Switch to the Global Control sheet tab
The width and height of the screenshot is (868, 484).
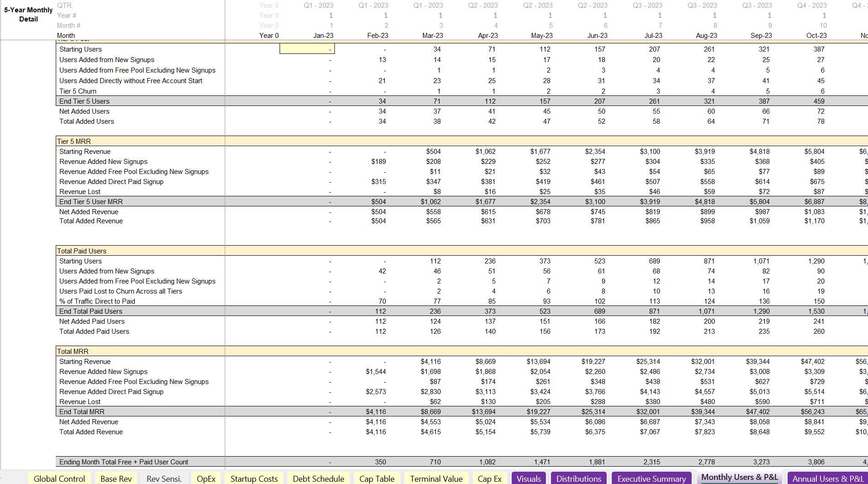coord(58,479)
